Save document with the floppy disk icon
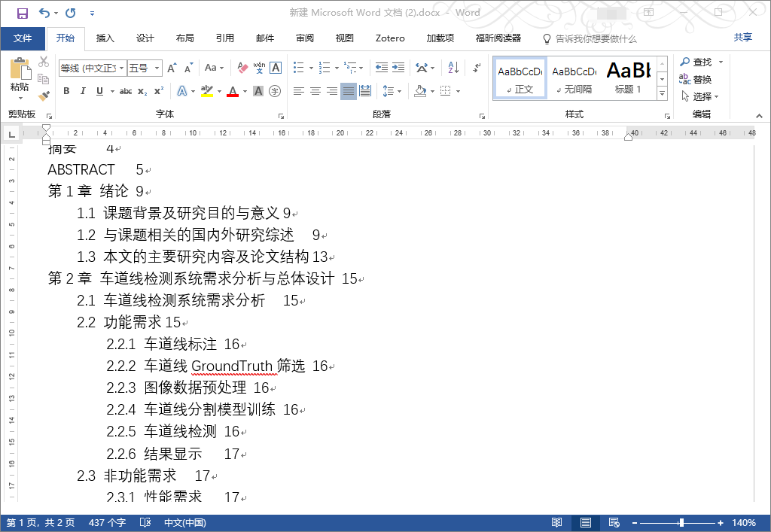The width and height of the screenshot is (771, 532). pyautogui.click(x=22, y=14)
